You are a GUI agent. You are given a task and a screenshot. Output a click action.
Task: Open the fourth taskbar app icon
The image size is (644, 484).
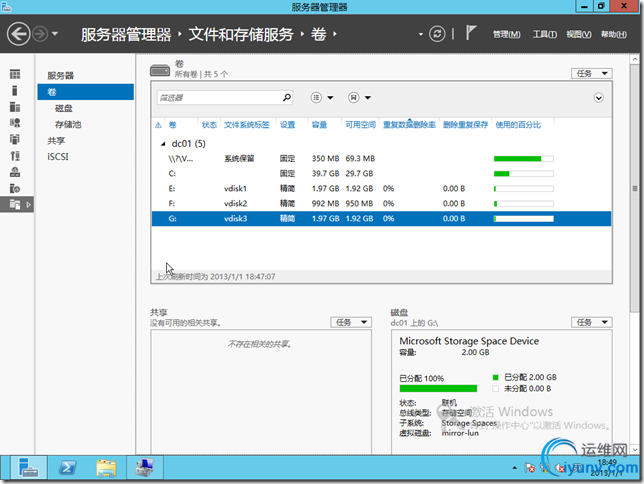click(x=145, y=468)
